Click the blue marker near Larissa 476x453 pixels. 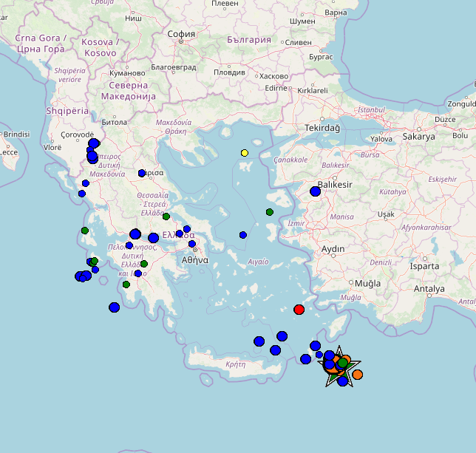click(142, 173)
